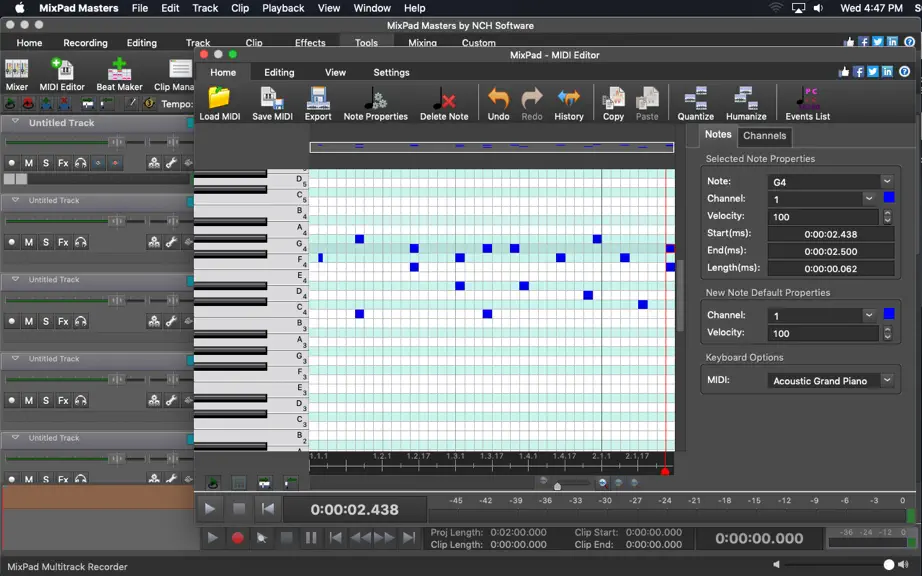The height and width of the screenshot is (576, 922).
Task: Switch to the Editing tab in MIDI Editor
Action: 279,72
